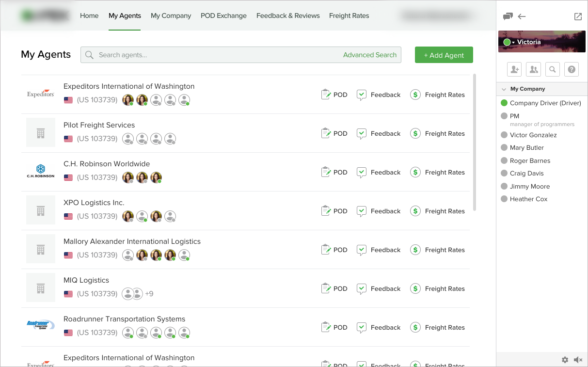
Task: Click the Pilot Freight Services placeholder logo
Action: [41, 133]
